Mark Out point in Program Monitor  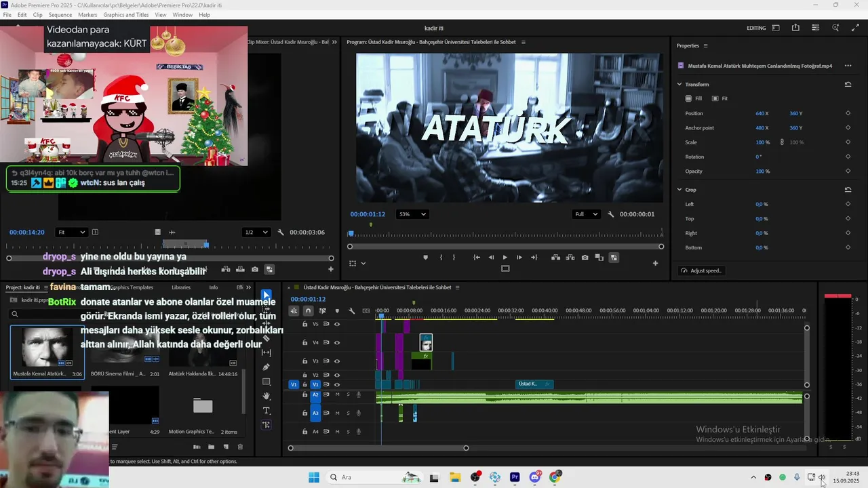tap(454, 258)
